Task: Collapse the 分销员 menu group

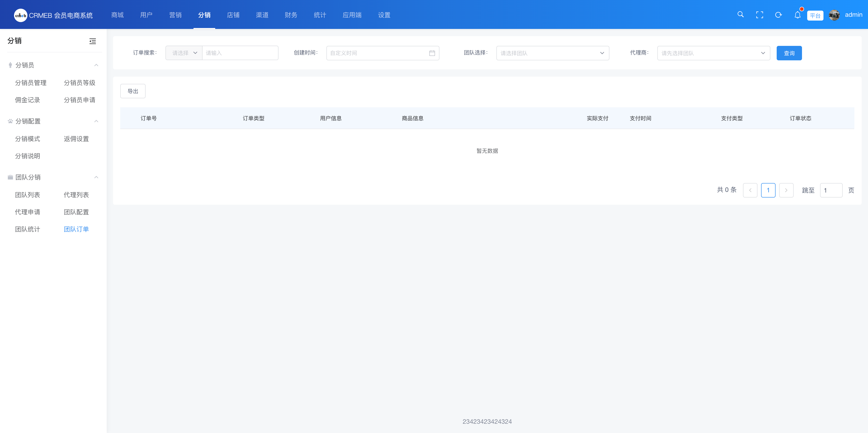Action: (96, 65)
